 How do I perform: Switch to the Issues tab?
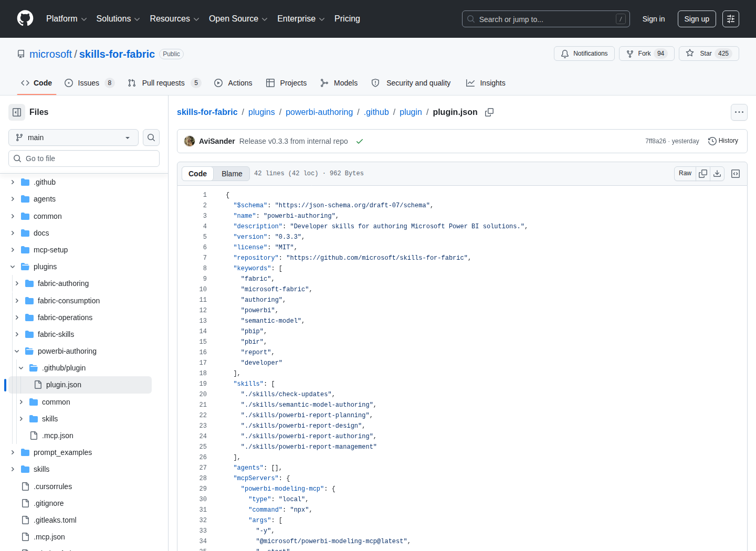click(x=89, y=83)
